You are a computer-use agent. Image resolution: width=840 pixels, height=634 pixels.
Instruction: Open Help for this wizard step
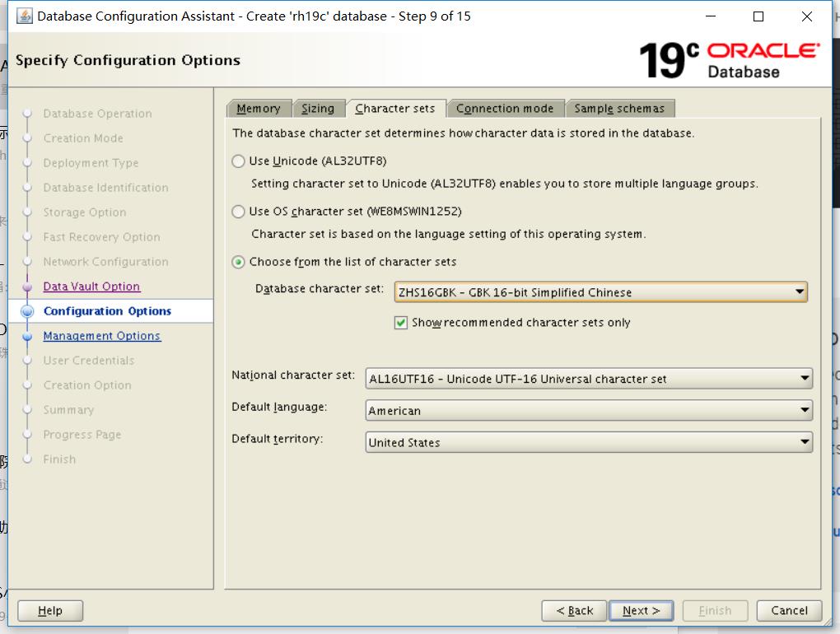click(x=50, y=610)
